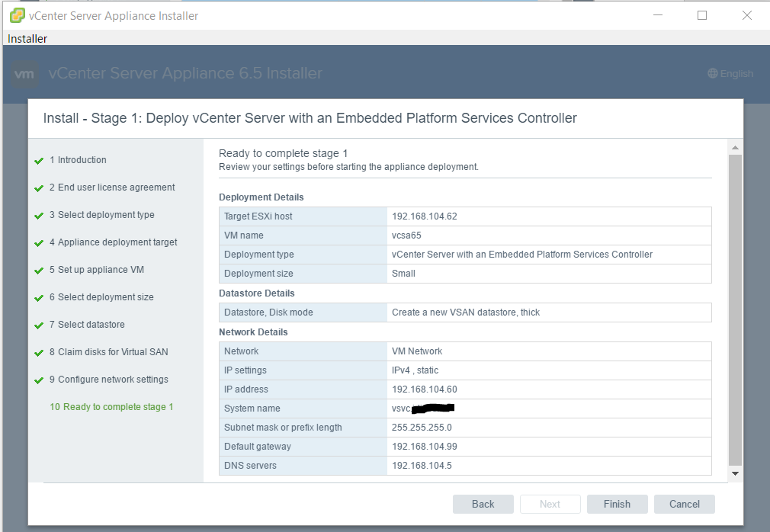This screenshot has width=770, height=532.
Task: Click the disabled Next button
Action: pyautogui.click(x=550, y=504)
